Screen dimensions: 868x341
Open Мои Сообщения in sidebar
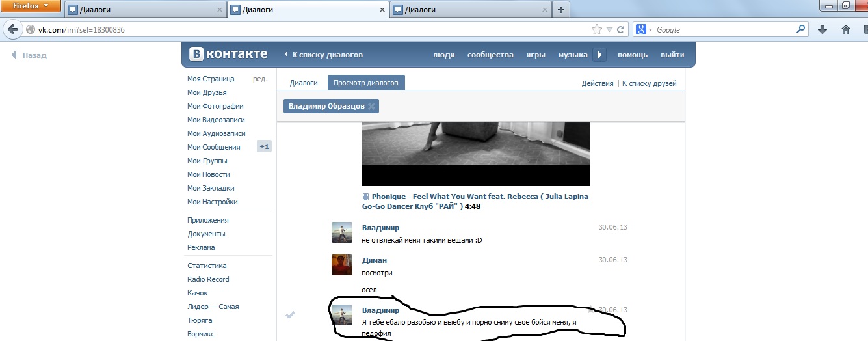click(213, 147)
